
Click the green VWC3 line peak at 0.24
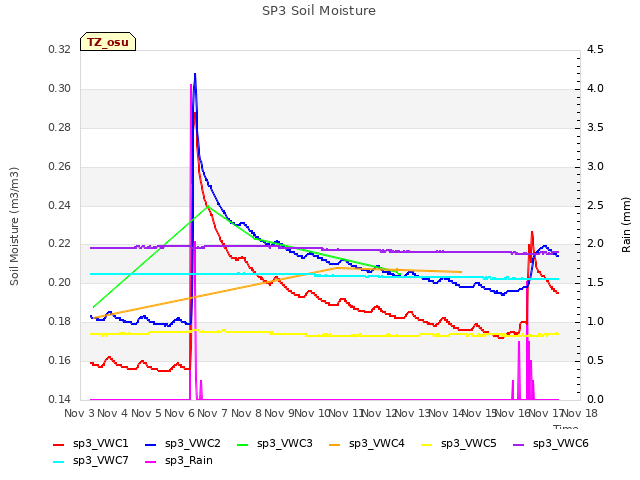tap(208, 207)
